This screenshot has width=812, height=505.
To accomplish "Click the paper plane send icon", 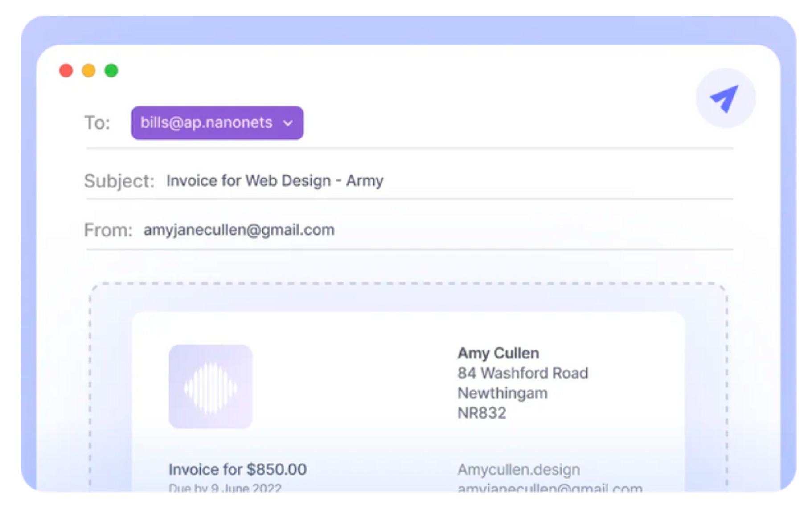I will tap(725, 98).
